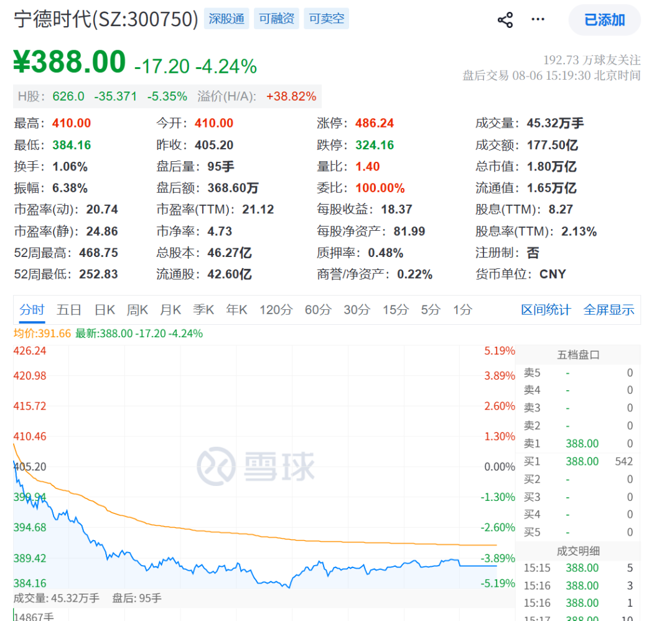Viewport: 672px width, 621px height.
Task: Click the 跌停 value 324.16
Action: (374, 145)
